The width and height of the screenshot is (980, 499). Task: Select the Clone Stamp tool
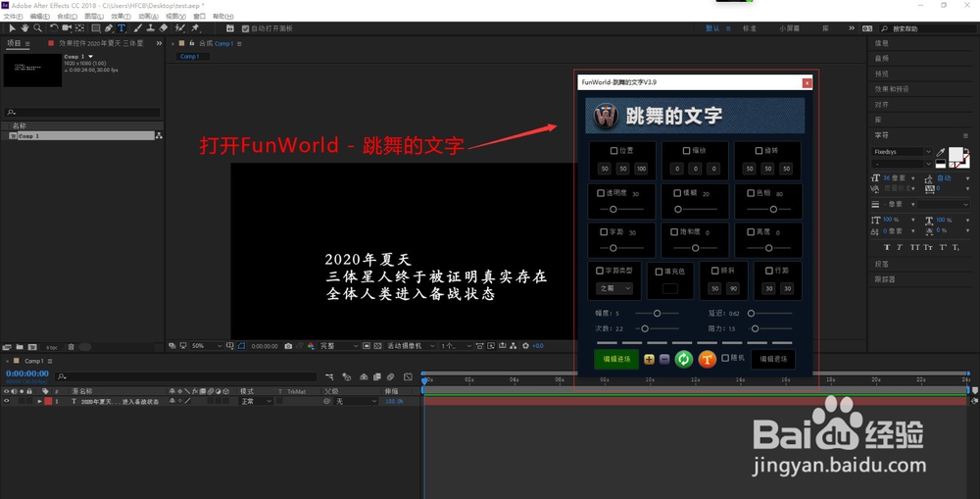point(150,28)
